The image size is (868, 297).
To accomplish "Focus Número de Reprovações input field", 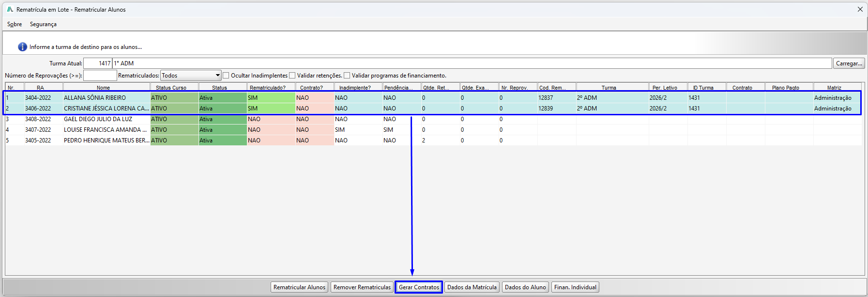I will pyautogui.click(x=100, y=75).
